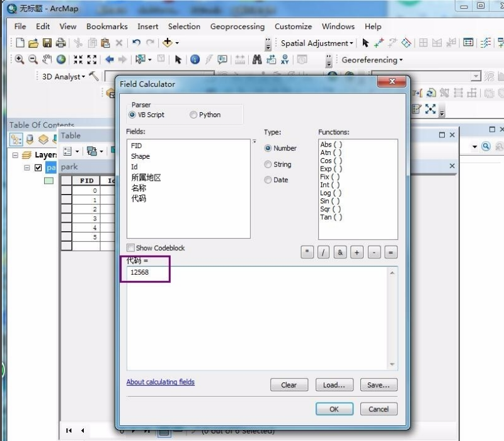Print the map using the printer icon
This screenshot has height=441, width=504.
60,43
